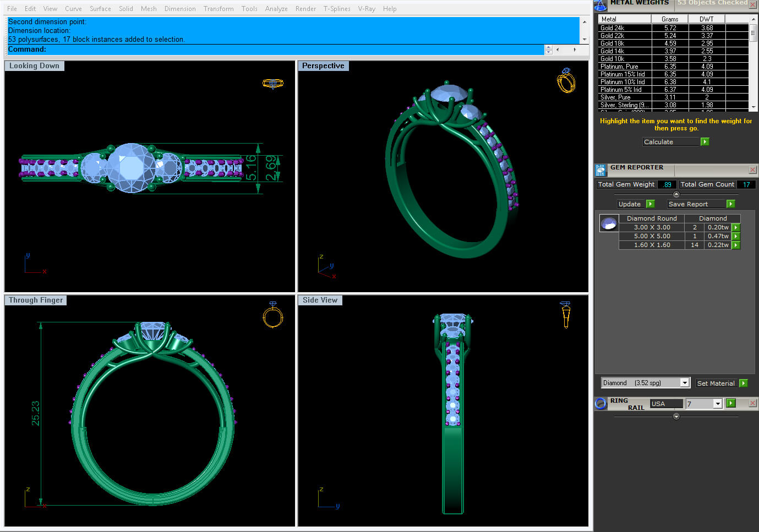Viewport: 759px width, 532px height.
Task: Toggle the Ring Rail panel expander below it
Action: [676, 416]
